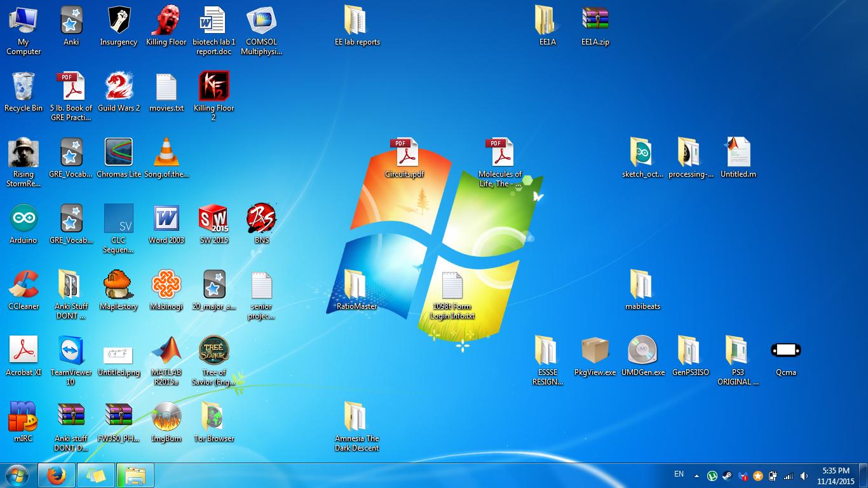Open the EN language bar selector
The width and height of the screenshot is (868, 488).
pyautogui.click(x=679, y=474)
